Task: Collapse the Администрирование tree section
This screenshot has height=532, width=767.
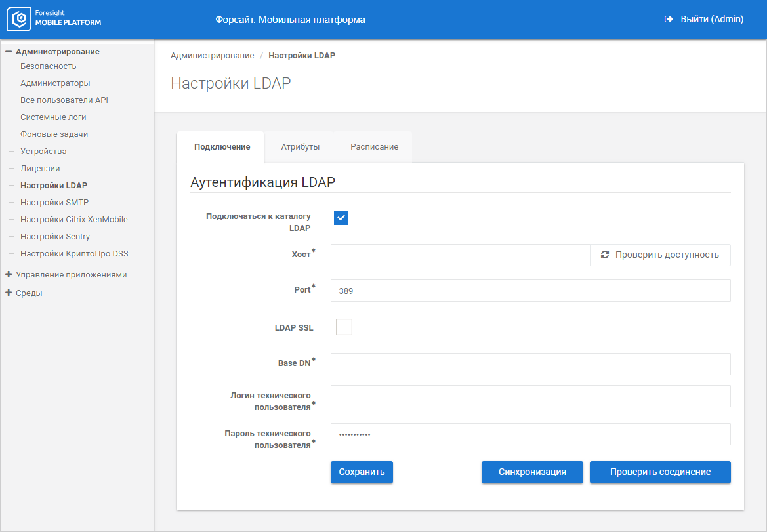Action: 9,51
